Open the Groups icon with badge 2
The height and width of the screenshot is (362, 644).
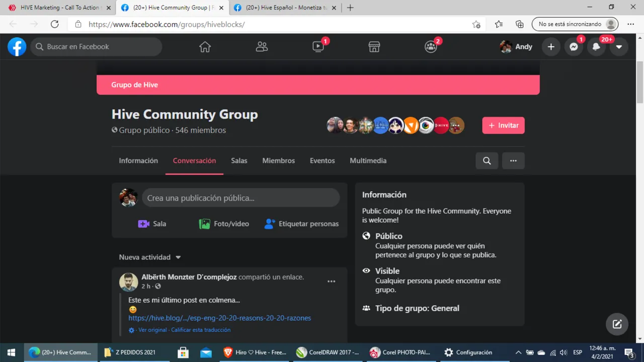click(431, 47)
